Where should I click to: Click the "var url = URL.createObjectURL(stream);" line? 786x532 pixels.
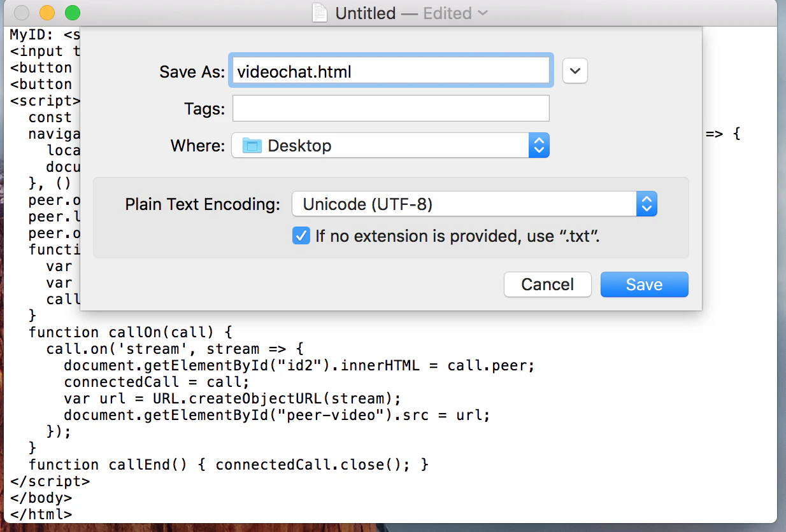pyautogui.click(x=232, y=398)
